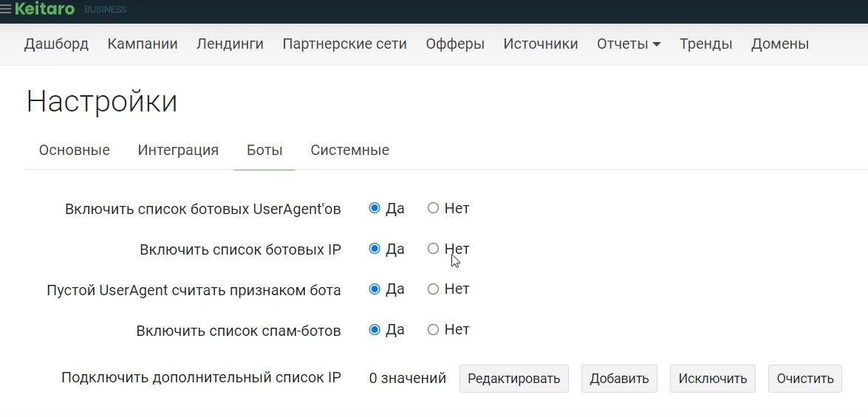Click the Keitaro logo
Viewport: 868px width, 417px height.
(45, 9)
